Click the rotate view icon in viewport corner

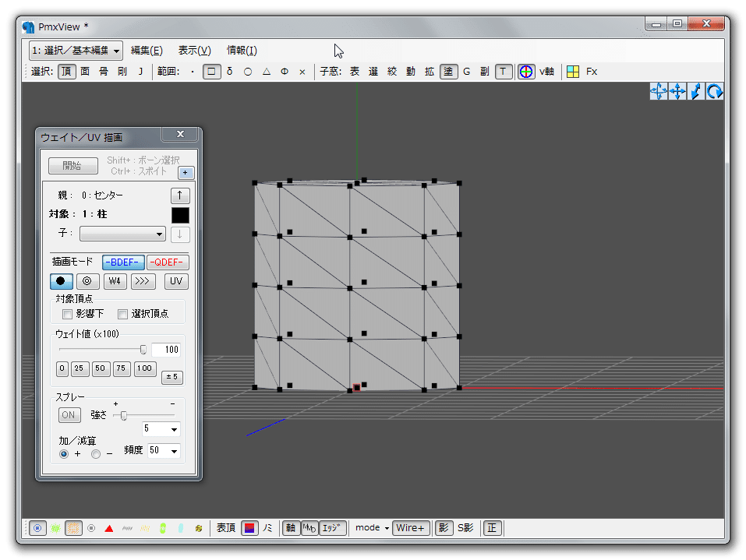pos(714,92)
